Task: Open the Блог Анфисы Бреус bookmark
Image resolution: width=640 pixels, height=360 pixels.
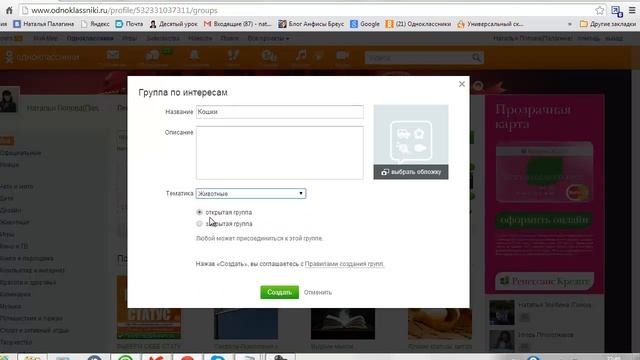Action: click(311, 24)
